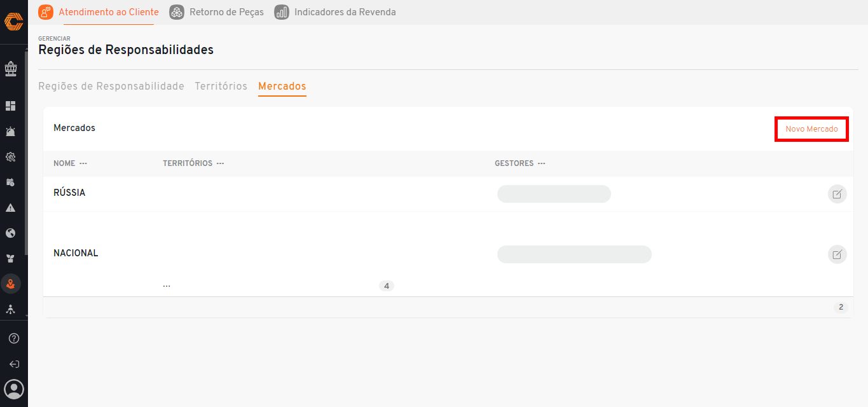Edit the NACIONAL market row
The height and width of the screenshot is (407, 868).
pyautogui.click(x=837, y=254)
